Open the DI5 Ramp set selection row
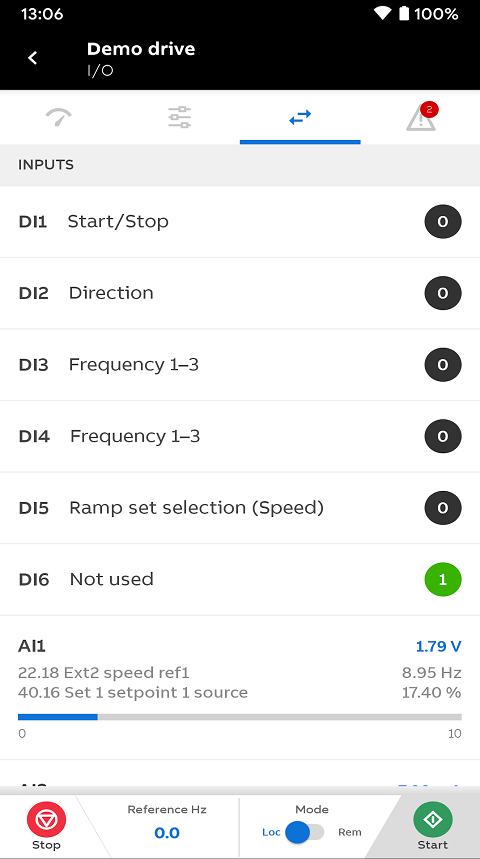This screenshot has height=859, width=480. [240, 508]
